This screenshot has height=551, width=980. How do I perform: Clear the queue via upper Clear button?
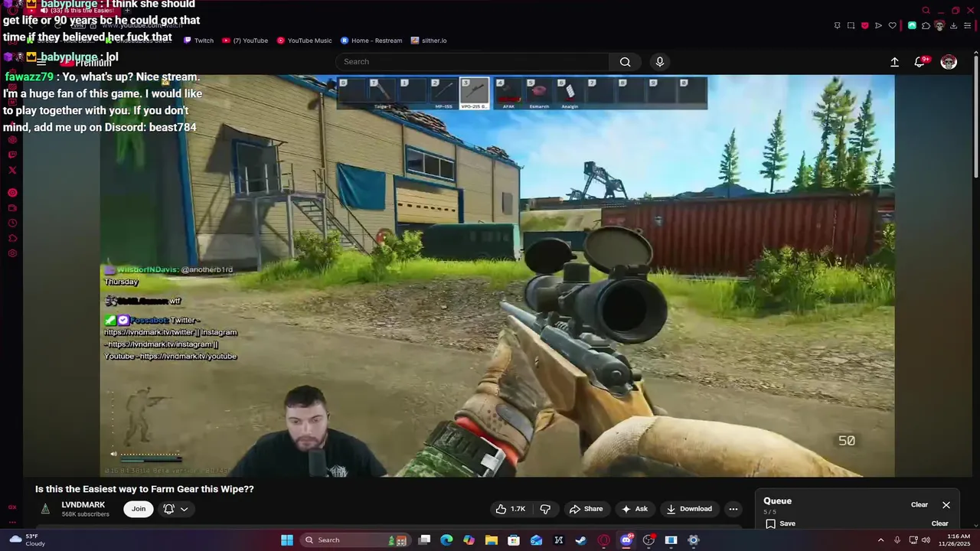pos(920,505)
